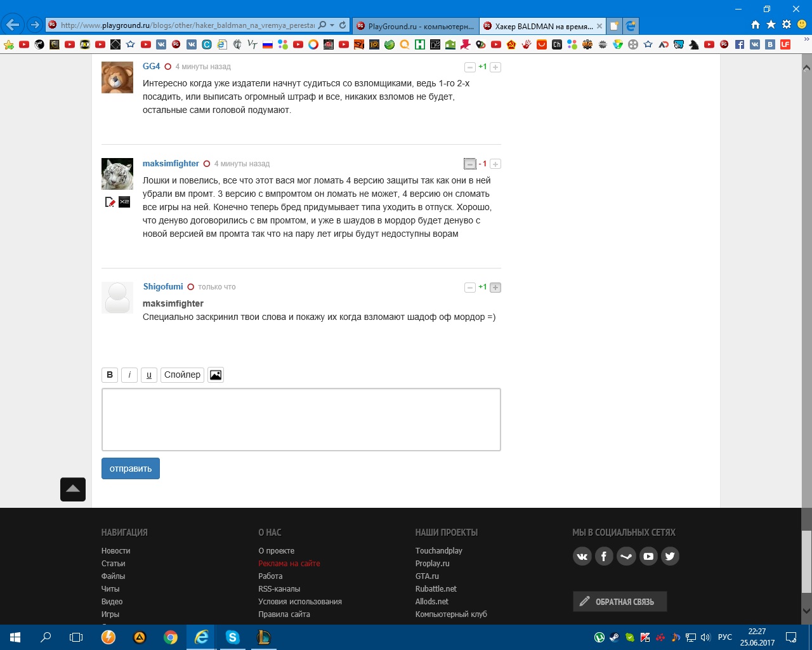This screenshot has width=812, height=650.
Task: Toggle italic formatting in comment editor
Action: click(129, 375)
